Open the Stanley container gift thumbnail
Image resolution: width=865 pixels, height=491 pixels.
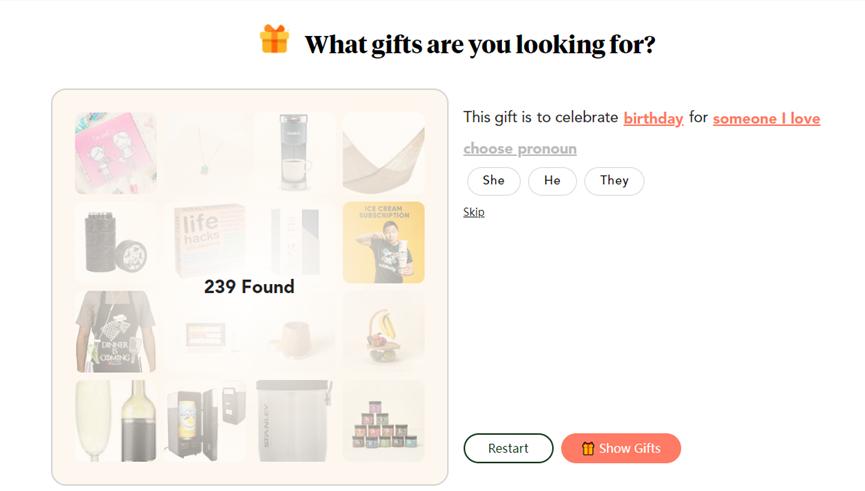click(294, 420)
